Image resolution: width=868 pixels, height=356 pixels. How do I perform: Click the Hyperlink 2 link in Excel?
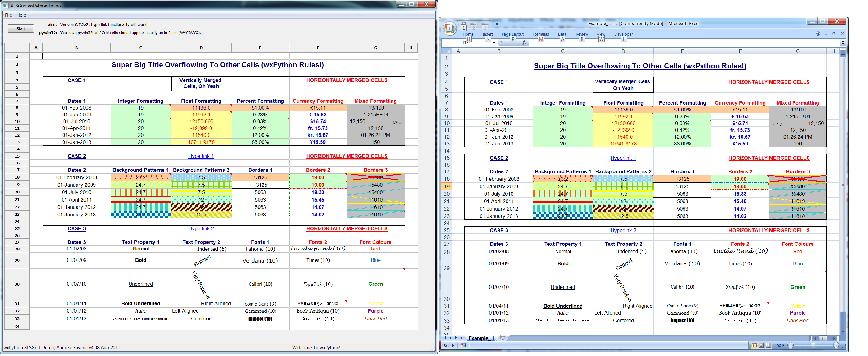[623, 231]
